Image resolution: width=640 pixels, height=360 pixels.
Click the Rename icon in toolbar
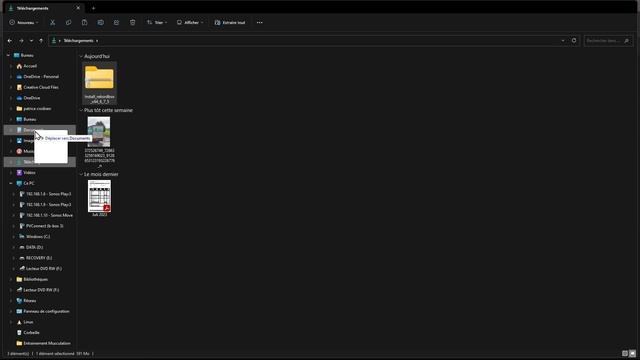[x=100, y=22]
